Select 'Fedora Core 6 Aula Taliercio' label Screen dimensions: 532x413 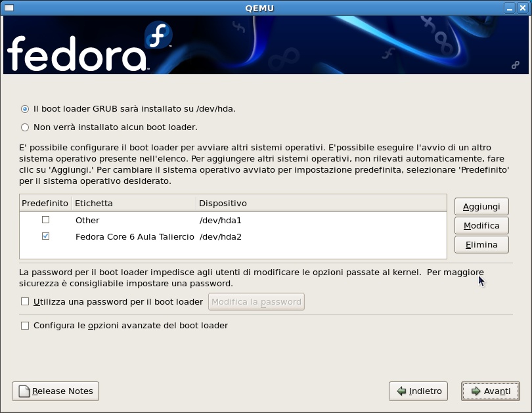[135, 236]
